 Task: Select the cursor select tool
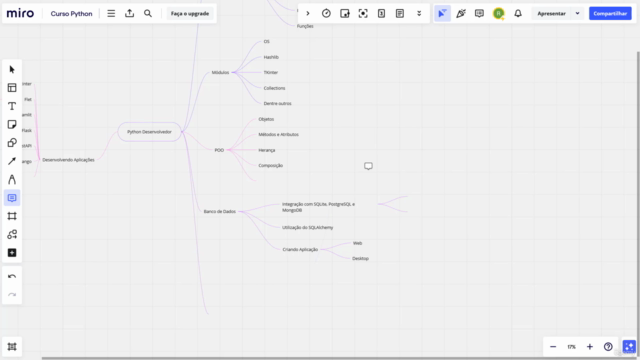pos(12,70)
